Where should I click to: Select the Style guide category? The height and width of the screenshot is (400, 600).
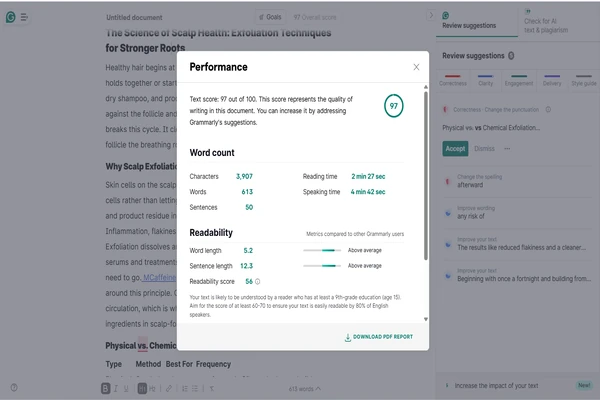[x=584, y=81]
